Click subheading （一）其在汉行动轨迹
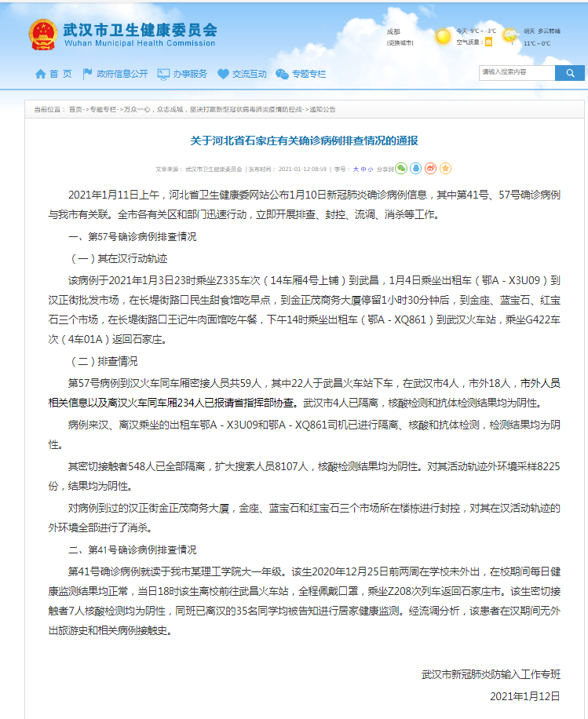 118,258
